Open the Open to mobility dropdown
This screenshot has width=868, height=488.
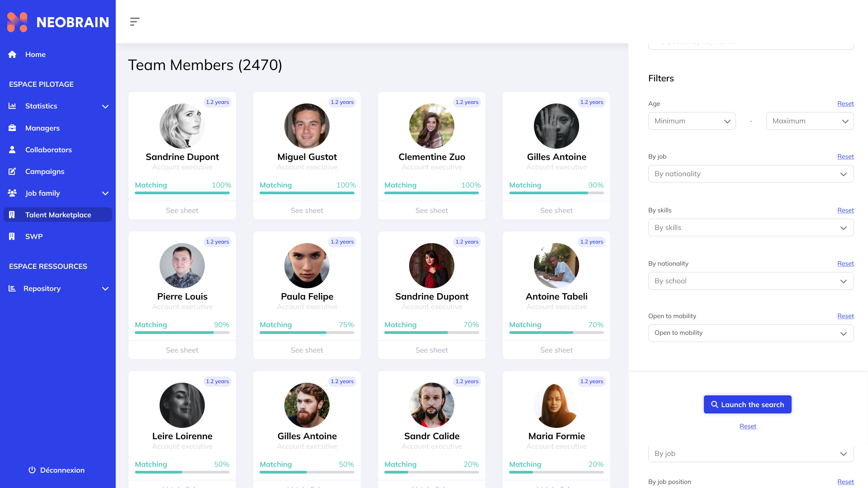coord(750,333)
